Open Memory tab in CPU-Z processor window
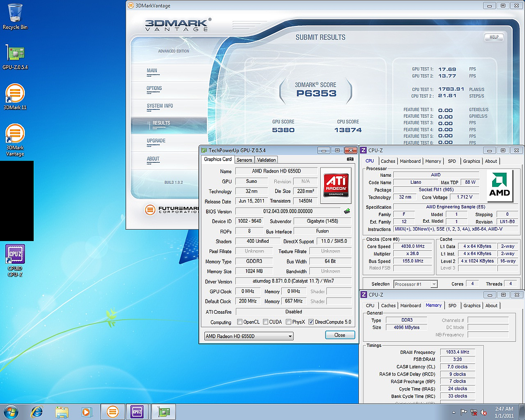 (433, 161)
